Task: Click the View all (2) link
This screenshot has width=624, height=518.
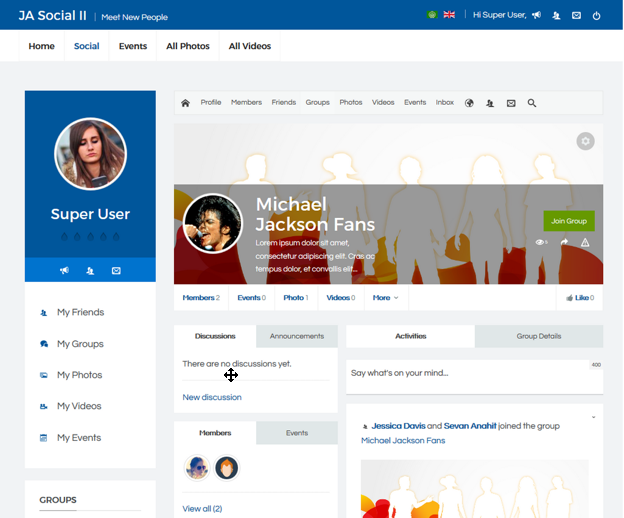Action: (x=202, y=508)
